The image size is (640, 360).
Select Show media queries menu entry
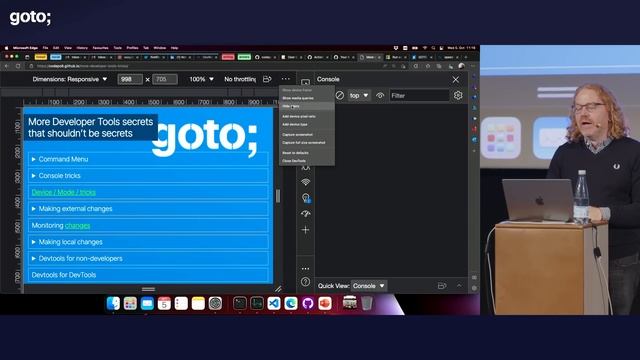[x=307, y=98]
